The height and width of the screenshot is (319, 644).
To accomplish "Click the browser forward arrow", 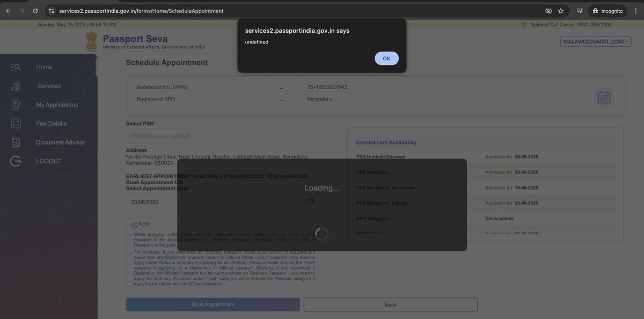I will (x=21, y=11).
